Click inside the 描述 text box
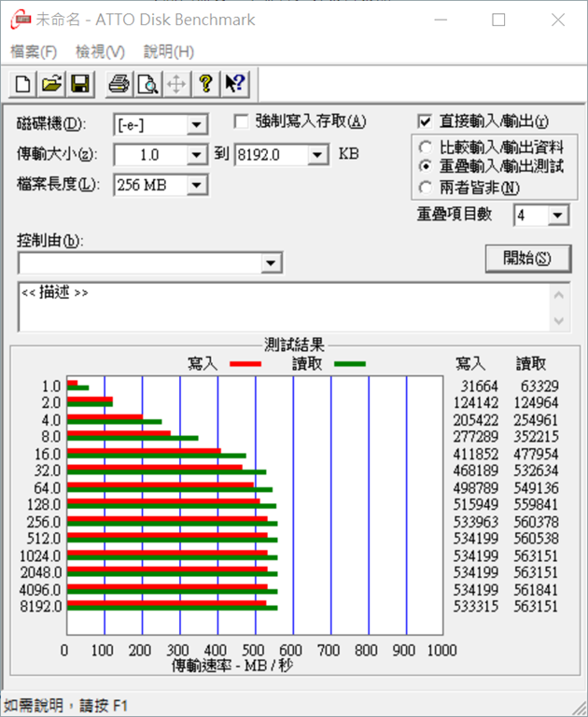Viewport: 588px width, 717px height. [280, 306]
